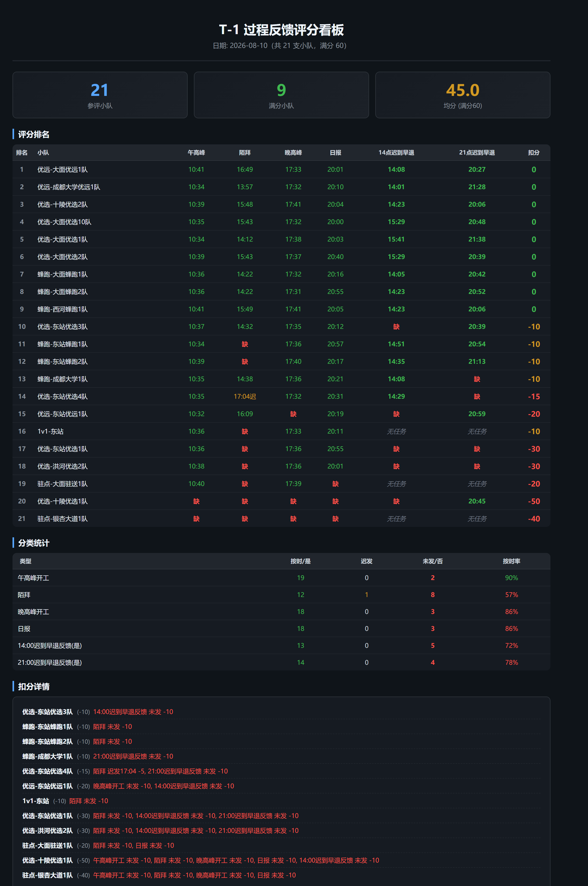
Task: Select team name 蜂跑-西河蜂跑1队 in ranking
Action: [63, 309]
